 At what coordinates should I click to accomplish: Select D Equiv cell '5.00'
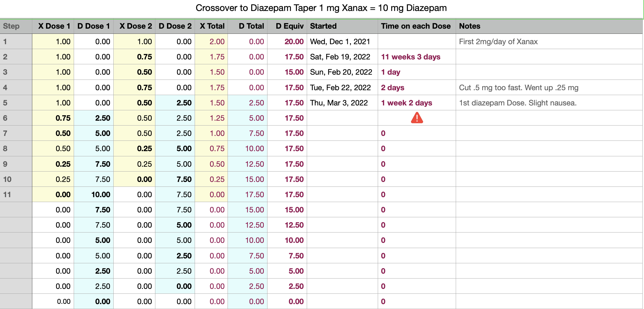[x=287, y=271]
